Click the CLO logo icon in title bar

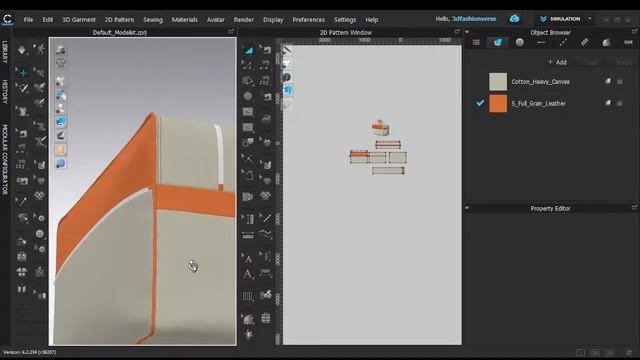[x=7, y=19]
